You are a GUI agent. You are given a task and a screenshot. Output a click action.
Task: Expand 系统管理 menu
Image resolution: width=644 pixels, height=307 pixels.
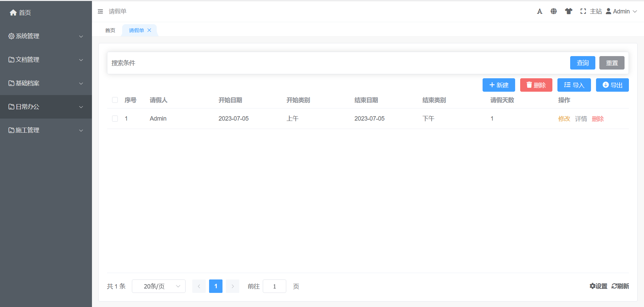click(46, 36)
